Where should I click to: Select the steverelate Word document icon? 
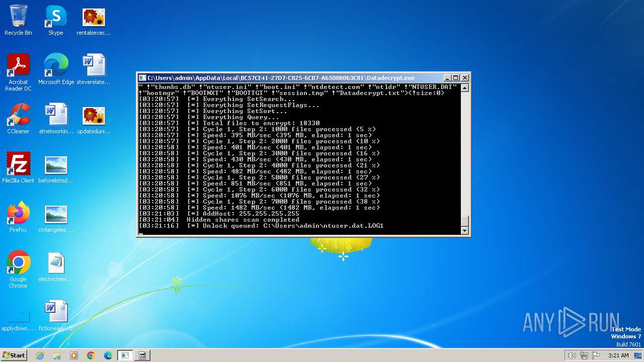tap(94, 69)
